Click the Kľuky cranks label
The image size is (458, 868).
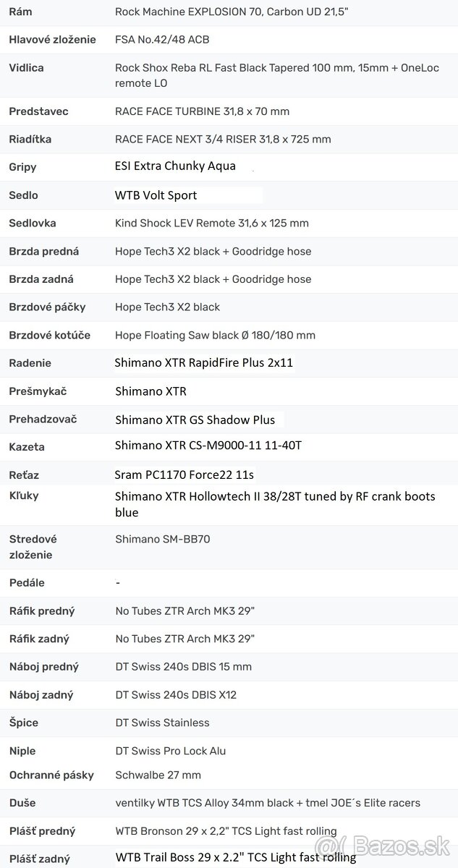(x=24, y=495)
